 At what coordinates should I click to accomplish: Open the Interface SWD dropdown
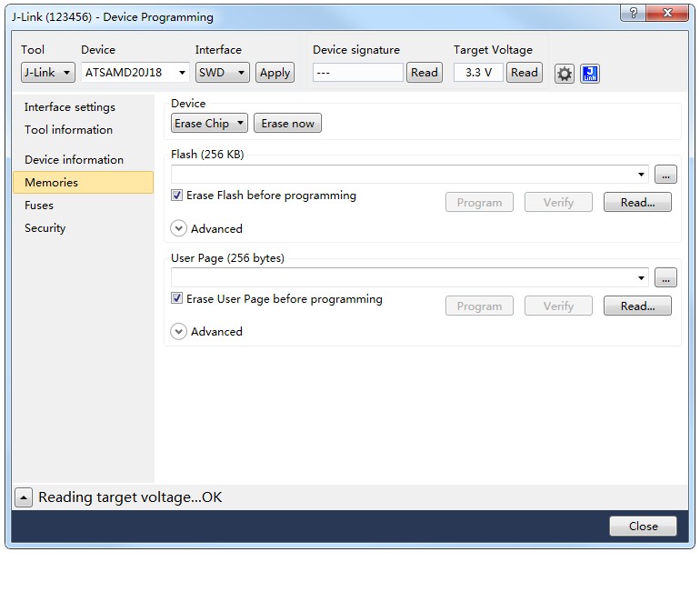pos(223,73)
